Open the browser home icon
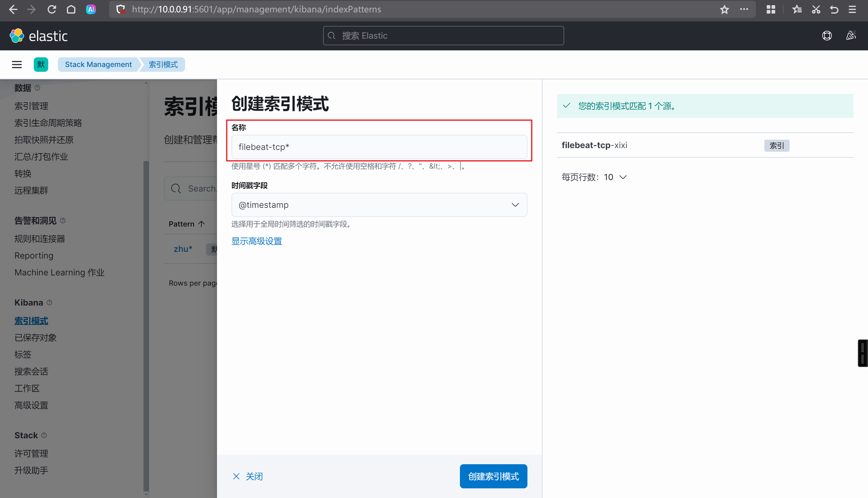This screenshot has width=868, height=498. pyautogui.click(x=71, y=10)
